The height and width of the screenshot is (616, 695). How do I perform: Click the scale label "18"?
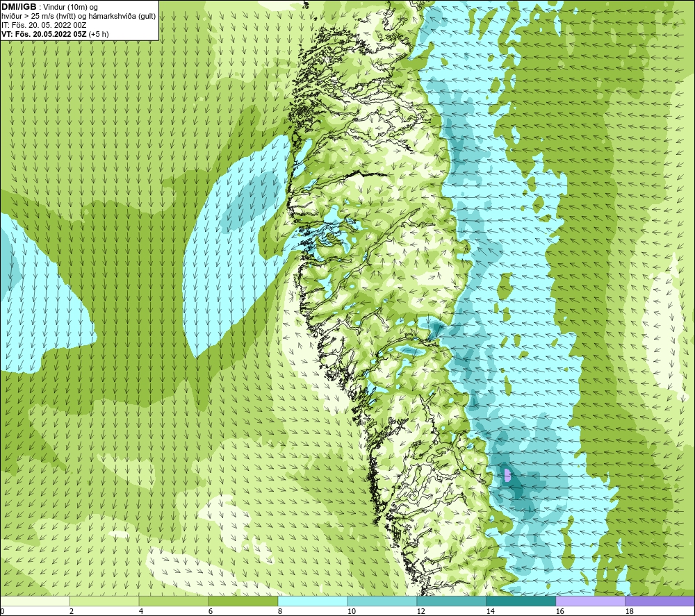[x=629, y=611]
